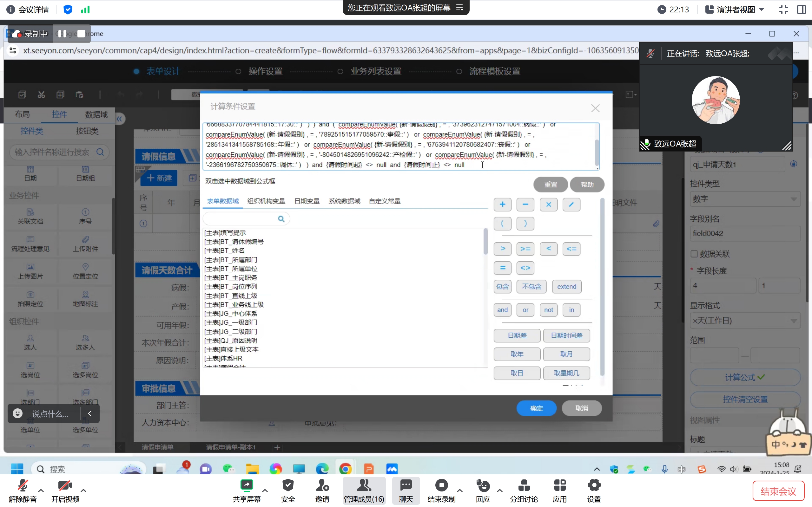Click the multiply operator button
The width and height of the screenshot is (812, 507).
point(548,205)
